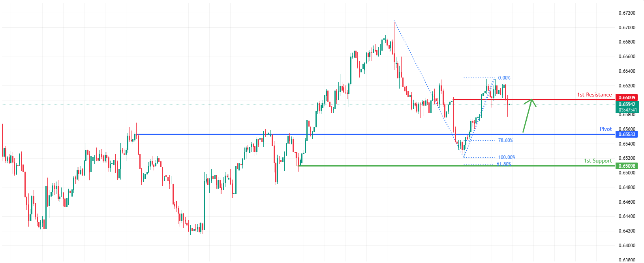Click the green 0.65942 current price tag
This screenshot has width=644, height=263.
[627, 104]
